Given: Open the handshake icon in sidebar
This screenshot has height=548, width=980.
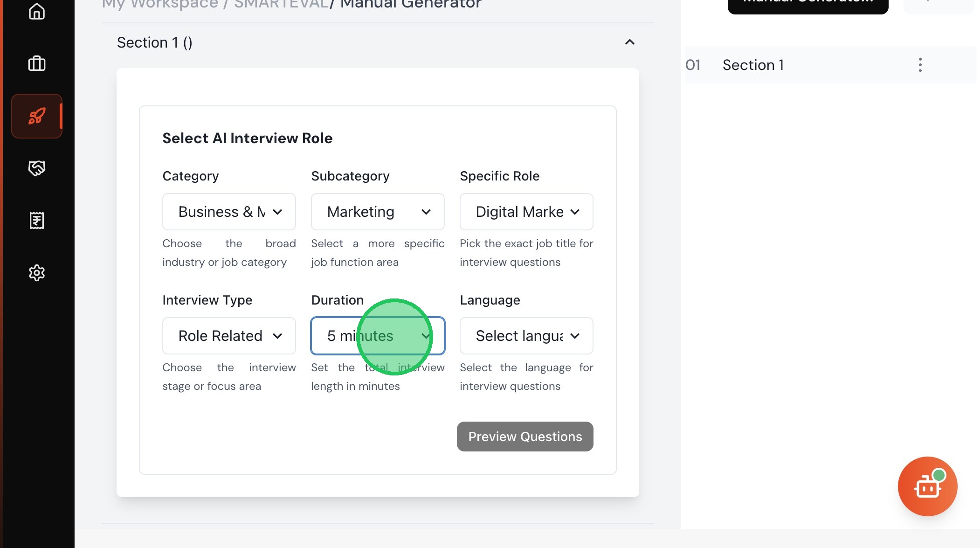Looking at the screenshot, I should (x=37, y=168).
